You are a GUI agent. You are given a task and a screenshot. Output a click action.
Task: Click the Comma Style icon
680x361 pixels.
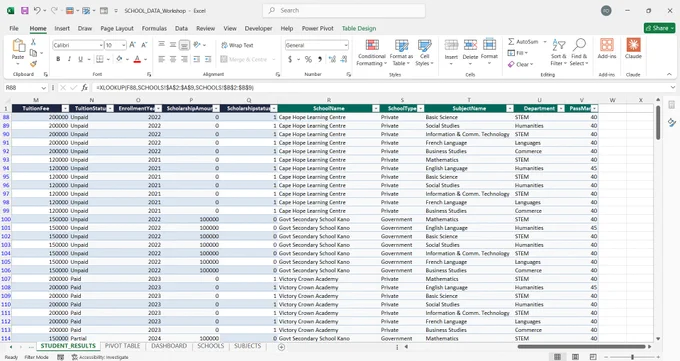pyautogui.click(x=320, y=59)
